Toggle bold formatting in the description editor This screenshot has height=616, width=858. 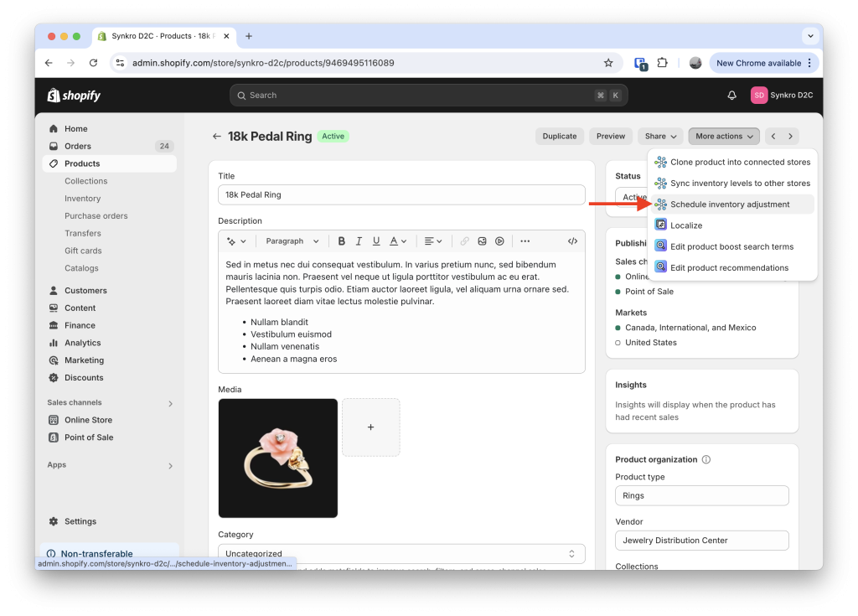pos(342,241)
